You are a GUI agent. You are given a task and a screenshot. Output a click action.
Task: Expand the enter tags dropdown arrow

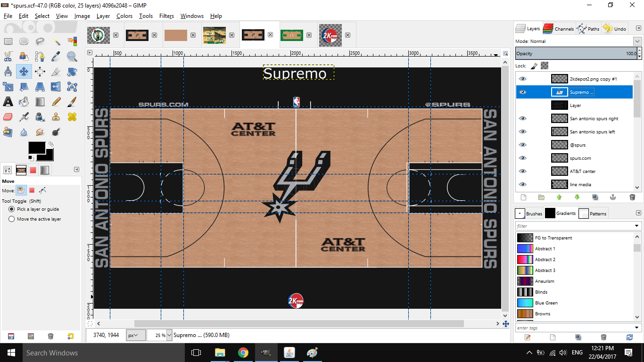[636, 328]
